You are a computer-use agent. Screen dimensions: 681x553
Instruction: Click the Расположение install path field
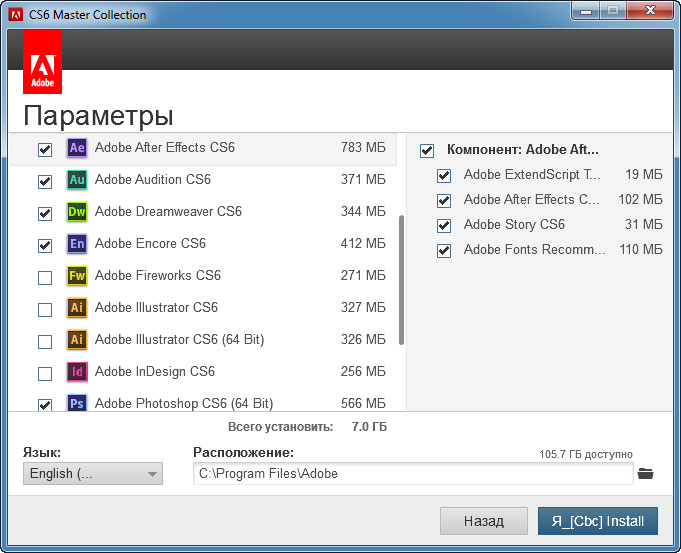tap(413, 474)
